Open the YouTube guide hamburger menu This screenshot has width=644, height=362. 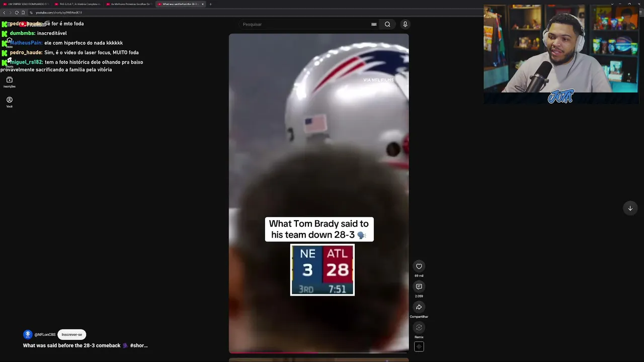(x=9, y=24)
